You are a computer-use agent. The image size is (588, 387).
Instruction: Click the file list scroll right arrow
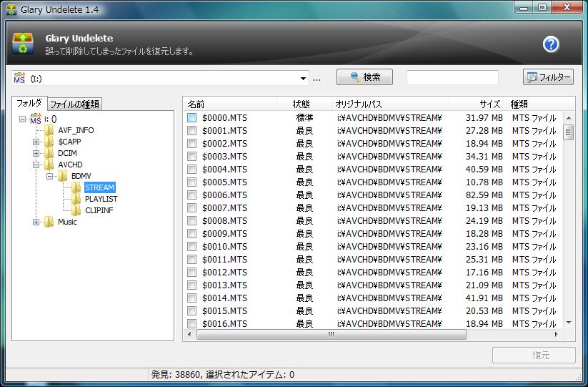click(x=556, y=334)
